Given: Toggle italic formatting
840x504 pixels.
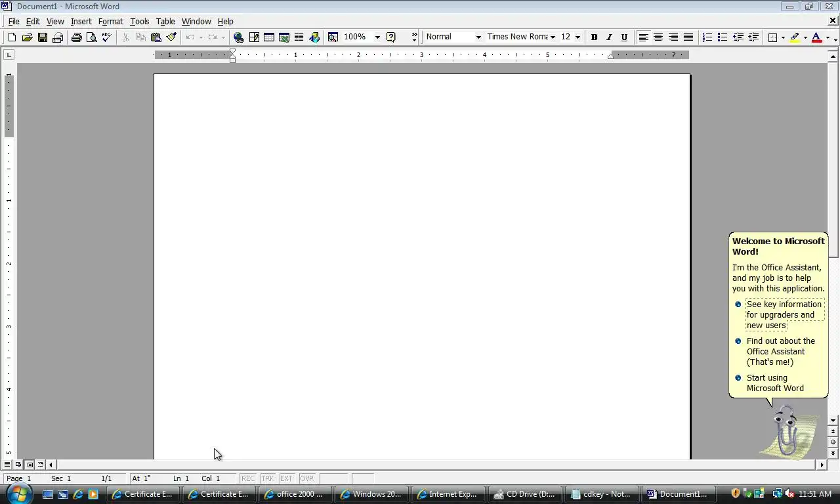Looking at the screenshot, I should click(609, 37).
